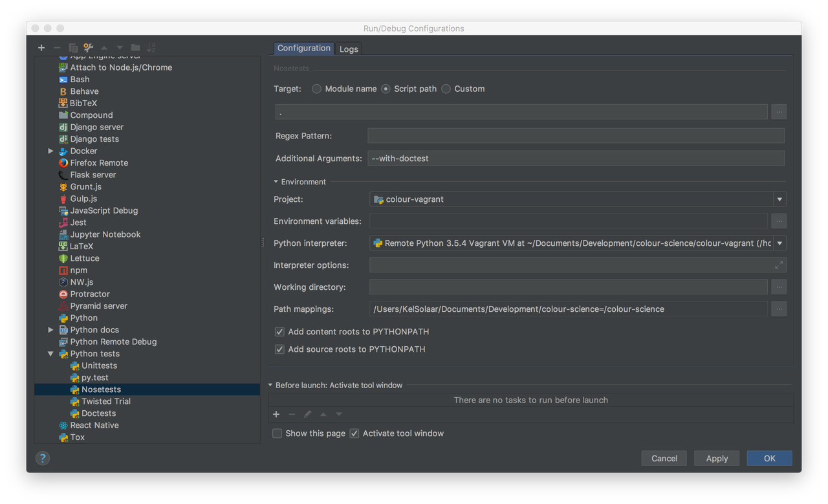
Task: Switch to the Logs tab
Action: click(349, 49)
